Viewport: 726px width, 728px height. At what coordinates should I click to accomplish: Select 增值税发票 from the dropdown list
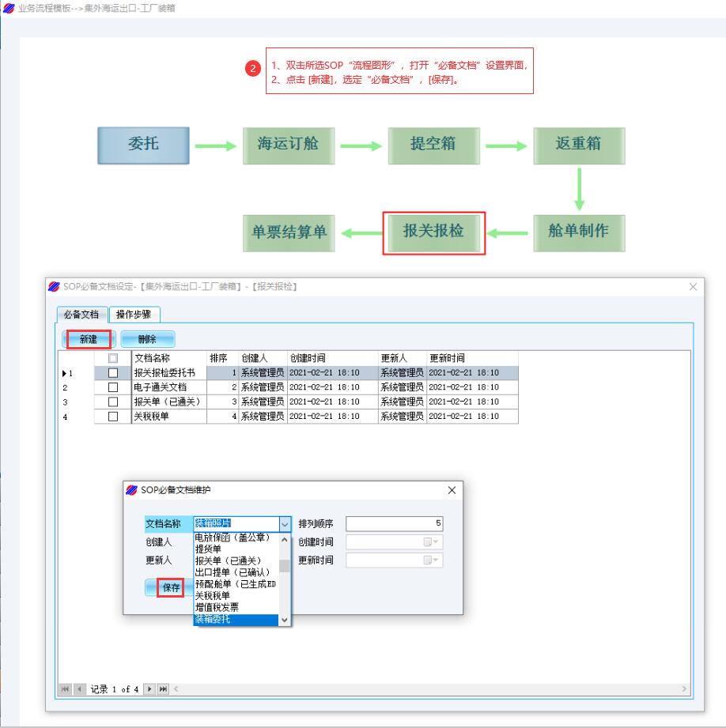[x=217, y=607]
